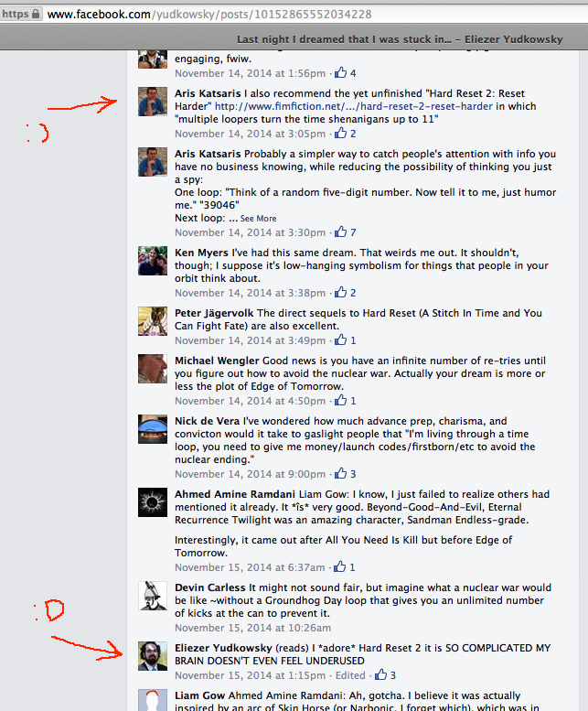This screenshot has width=588, height=711.
Task: Click like thumb on Ahmed Amine Ramdani comment
Action: pyautogui.click(x=340, y=566)
